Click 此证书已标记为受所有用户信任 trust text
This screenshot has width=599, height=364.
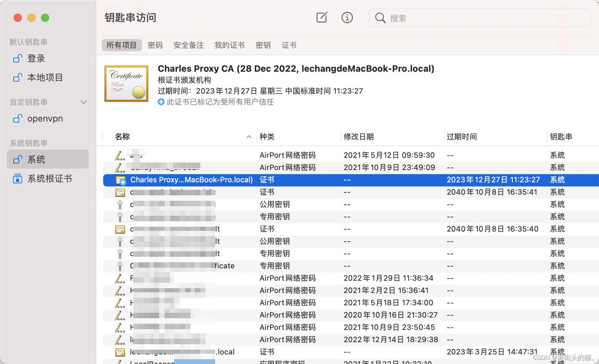(220, 102)
